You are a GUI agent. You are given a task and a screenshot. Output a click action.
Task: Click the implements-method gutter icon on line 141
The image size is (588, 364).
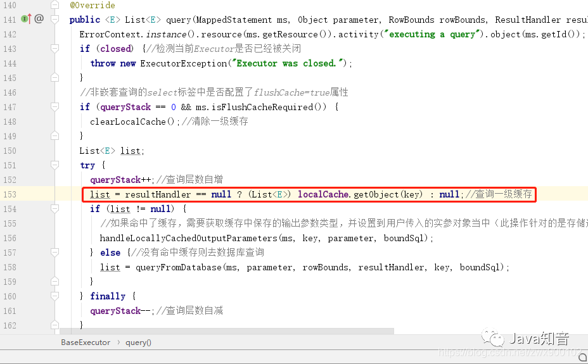coord(26,18)
